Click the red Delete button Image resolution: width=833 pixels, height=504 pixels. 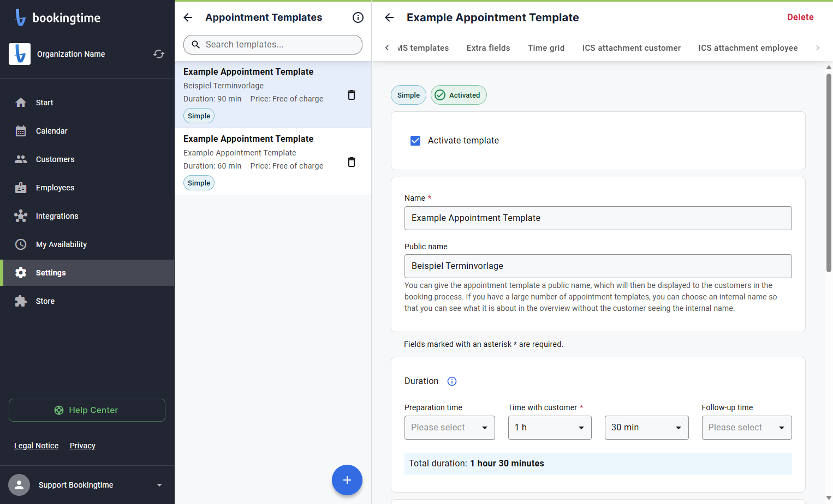pos(800,17)
